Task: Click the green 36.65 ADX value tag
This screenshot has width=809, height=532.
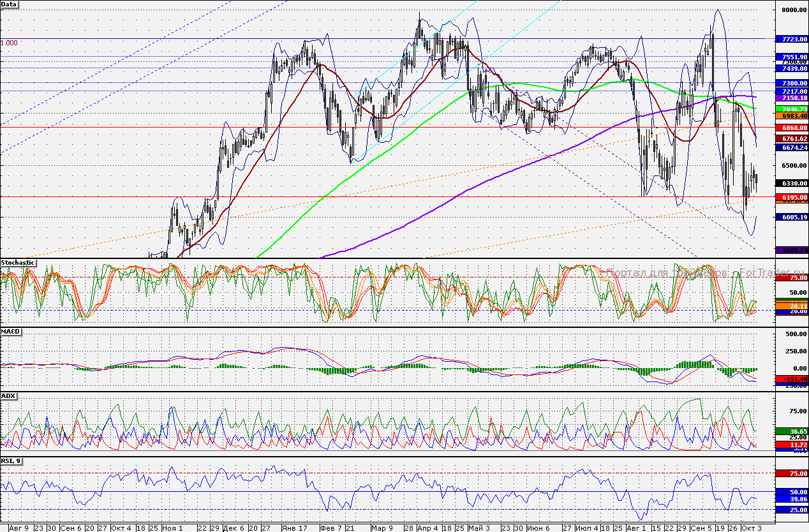Action: [x=791, y=432]
